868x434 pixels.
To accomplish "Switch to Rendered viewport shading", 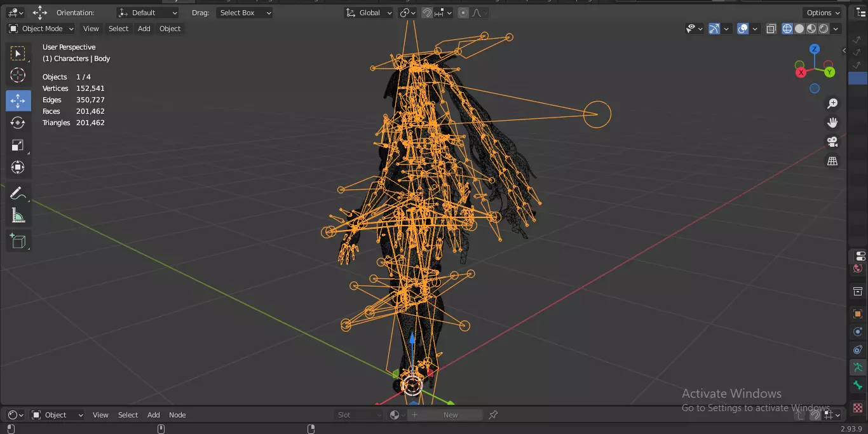I will [824, 29].
